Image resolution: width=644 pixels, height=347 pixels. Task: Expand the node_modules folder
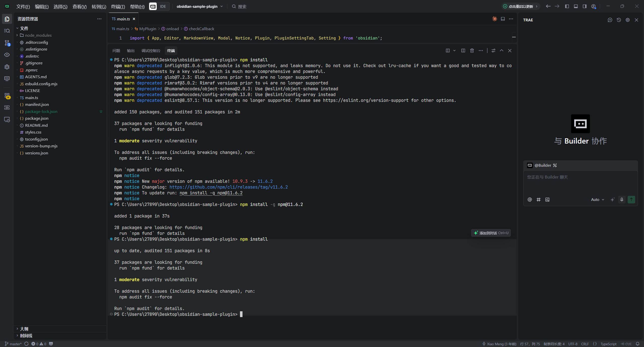click(38, 35)
